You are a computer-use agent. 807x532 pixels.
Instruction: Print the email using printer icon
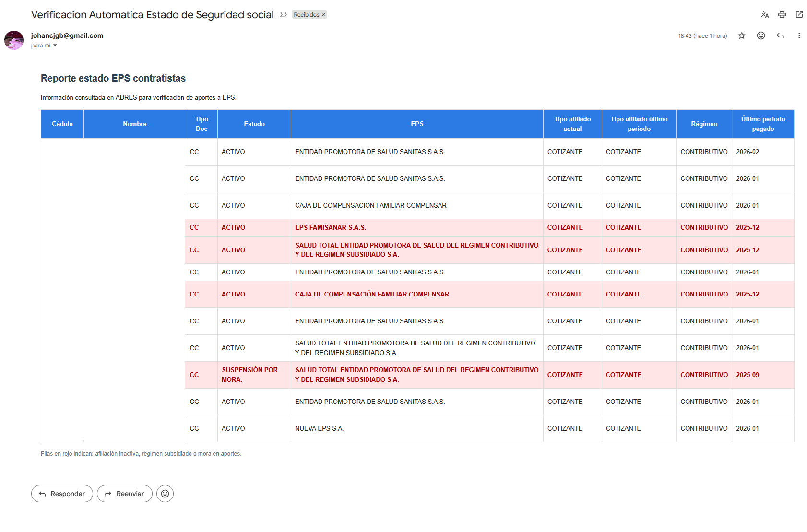pos(782,14)
